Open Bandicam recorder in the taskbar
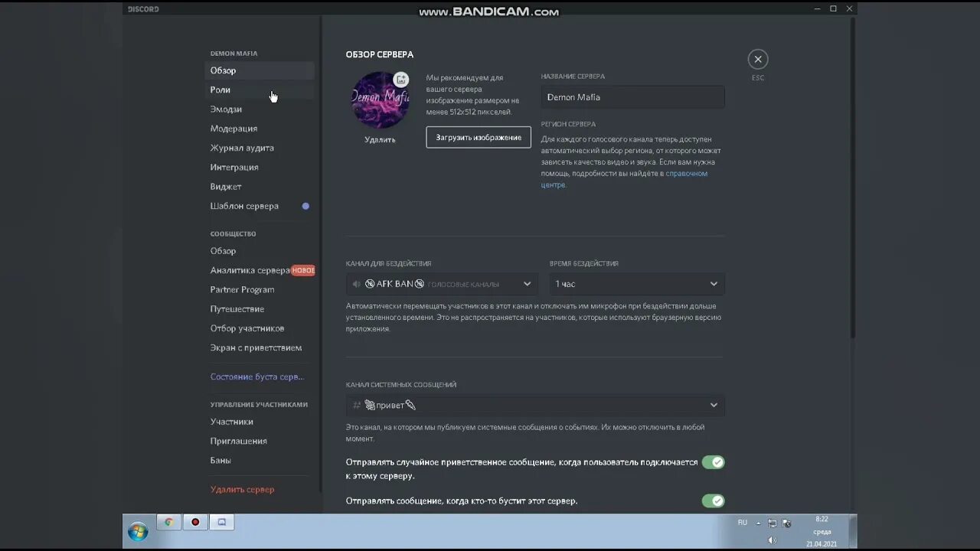The width and height of the screenshot is (980, 551). coord(195,522)
